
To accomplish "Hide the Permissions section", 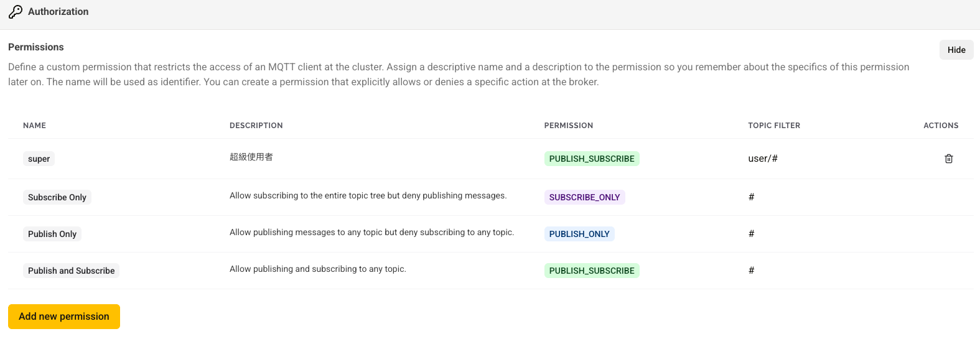I will (956, 50).
